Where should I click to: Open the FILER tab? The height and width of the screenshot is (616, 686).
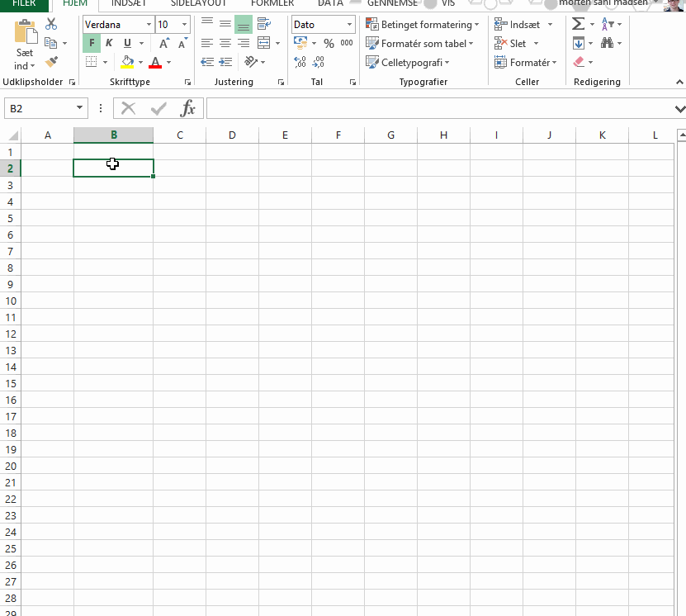click(x=24, y=3)
